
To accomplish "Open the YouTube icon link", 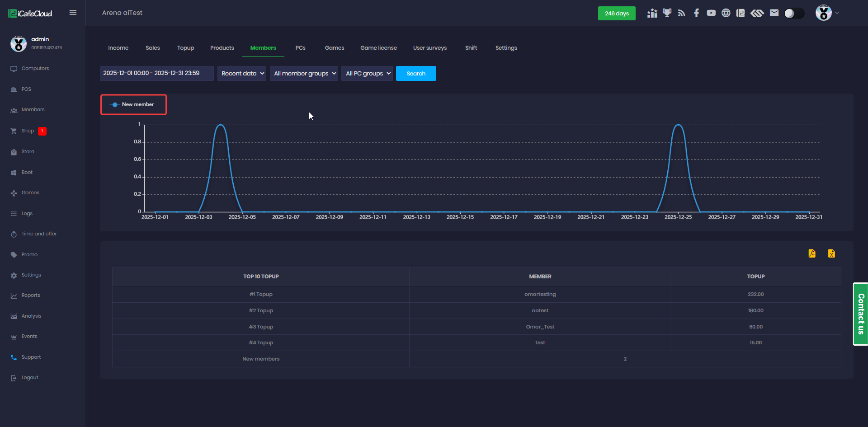I will tap(711, 13).
